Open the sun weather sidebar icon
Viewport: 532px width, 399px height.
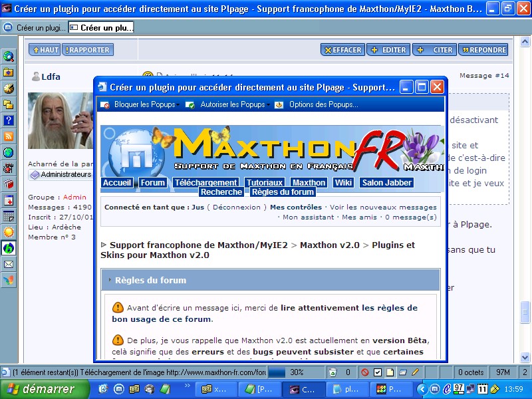(9, 232)
